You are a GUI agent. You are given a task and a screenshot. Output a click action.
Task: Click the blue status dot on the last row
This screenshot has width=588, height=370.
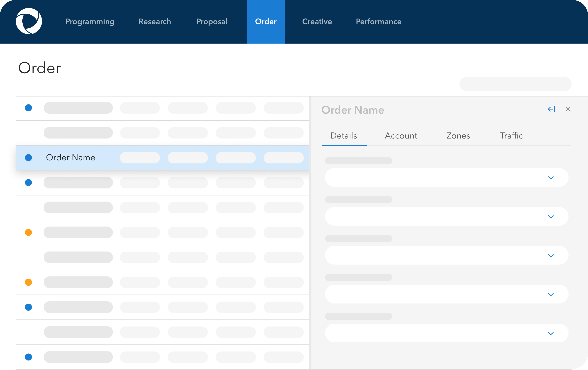(28, 357)
